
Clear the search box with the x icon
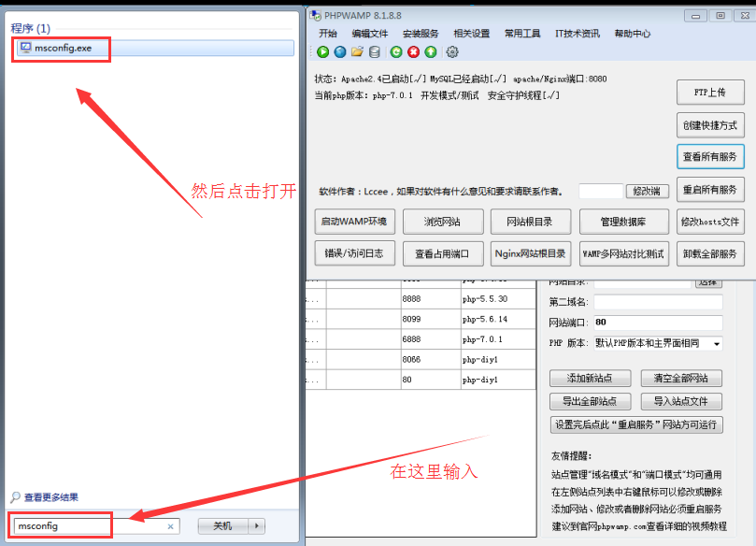tap(170, 526)
